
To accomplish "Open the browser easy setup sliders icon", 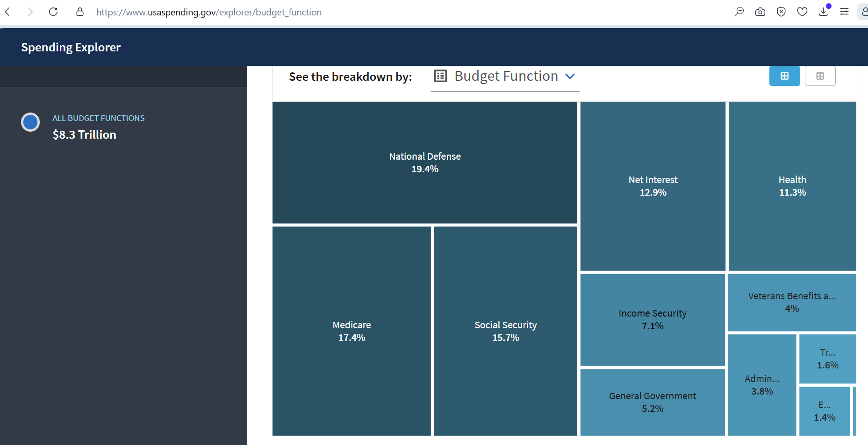I will pyautogui.click(x=844, y=12).
